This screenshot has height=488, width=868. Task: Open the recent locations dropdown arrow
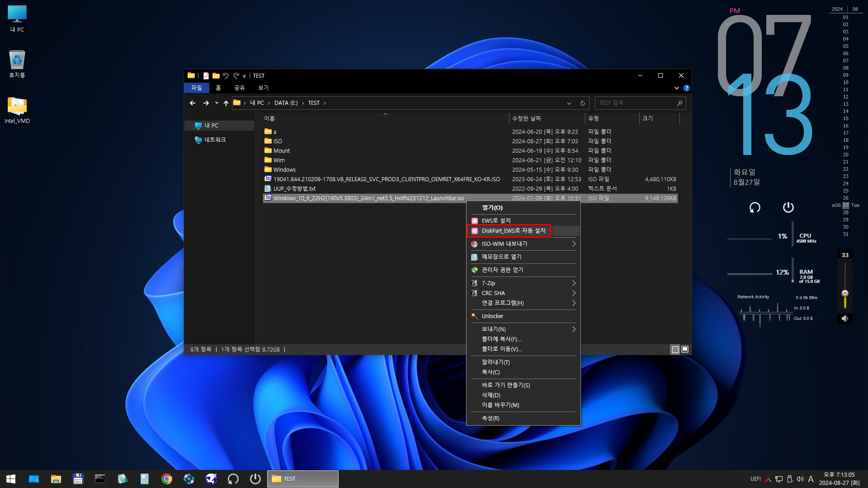(x=217, y=103)
